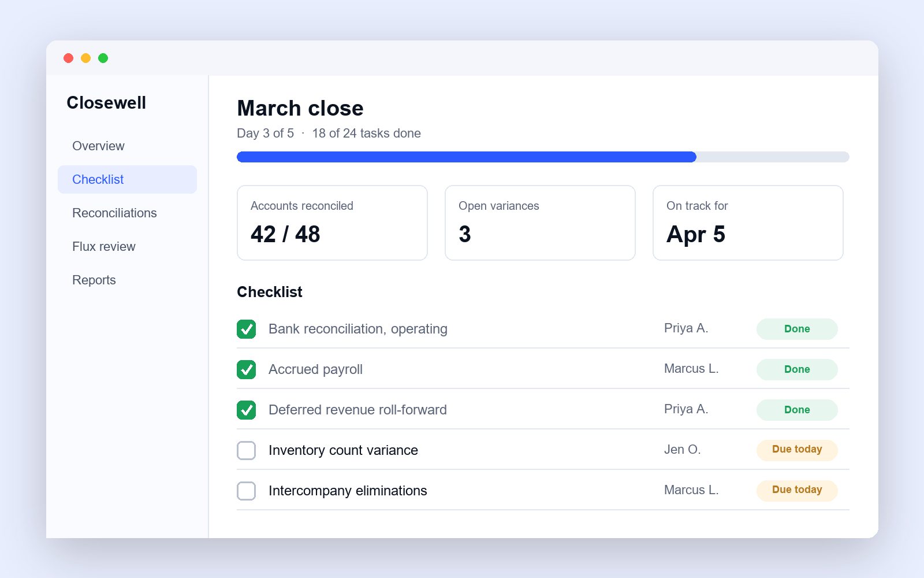The image size is (924, 578).
Task: Click the Checklist section heading
Action: (270, 292)
